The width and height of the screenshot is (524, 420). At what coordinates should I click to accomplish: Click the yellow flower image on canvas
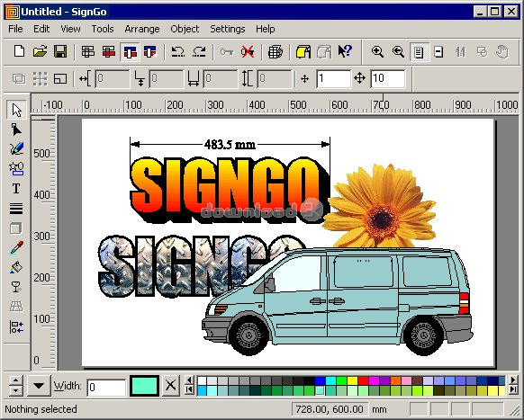coord(381,206)
